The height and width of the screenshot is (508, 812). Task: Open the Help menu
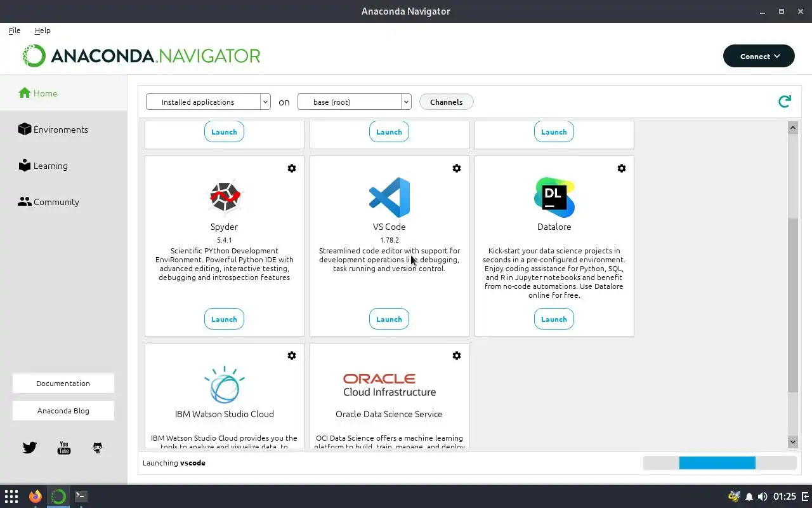click(43, 30)
